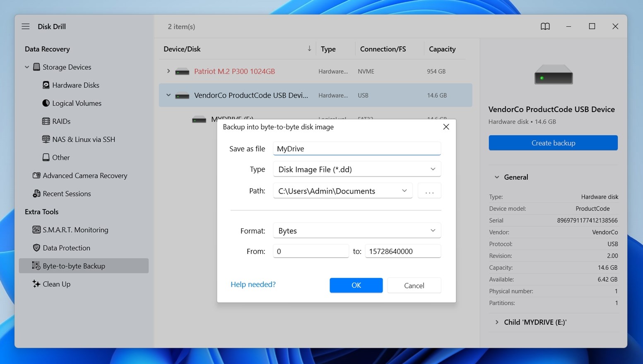Select Logical Volumes in sidebar

pyautogui.click(x=77, y=103)
